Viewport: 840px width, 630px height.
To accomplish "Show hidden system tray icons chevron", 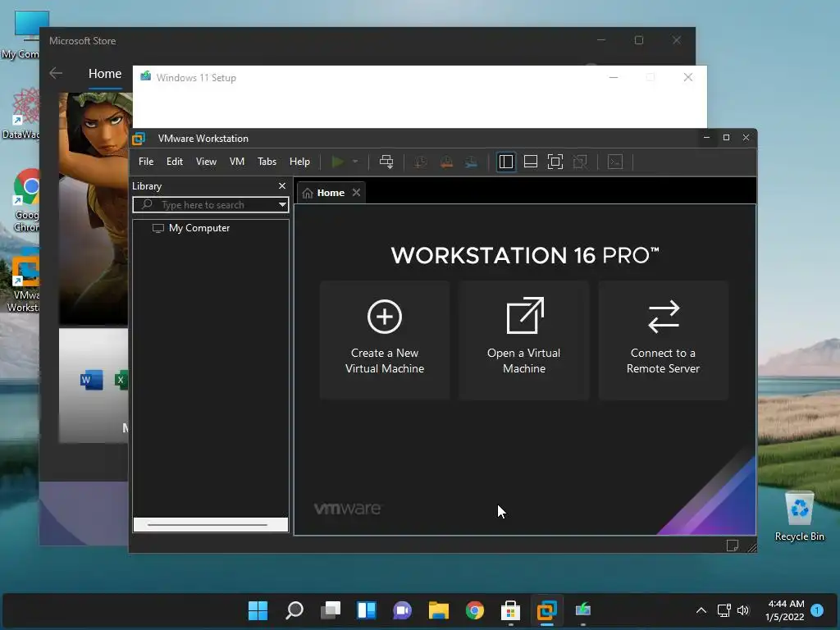I will tap(701, 610).
